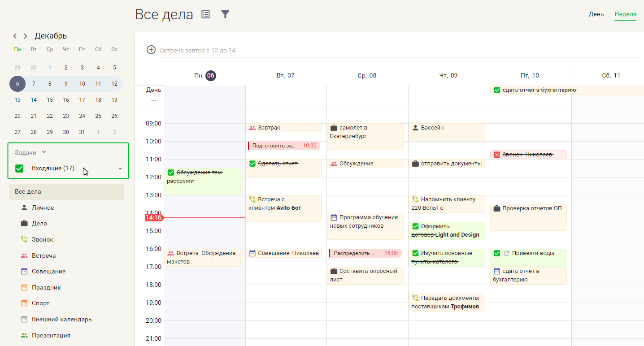Click the Праздник calendar icon in sidebar
The width and height of the screenshot is (644, 346).
coord(24,287)
